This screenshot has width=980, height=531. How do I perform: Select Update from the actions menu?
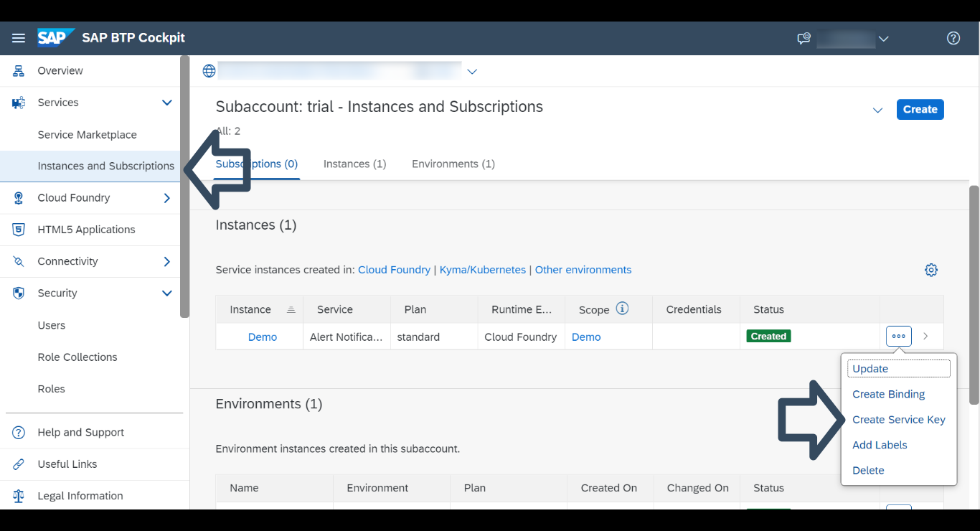(899, 369)
